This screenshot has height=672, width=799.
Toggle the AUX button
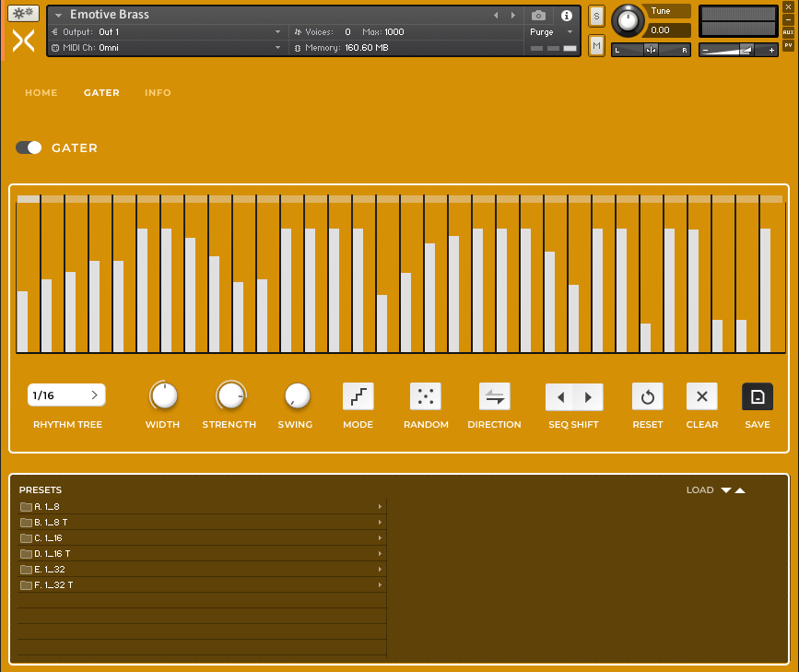788,32
